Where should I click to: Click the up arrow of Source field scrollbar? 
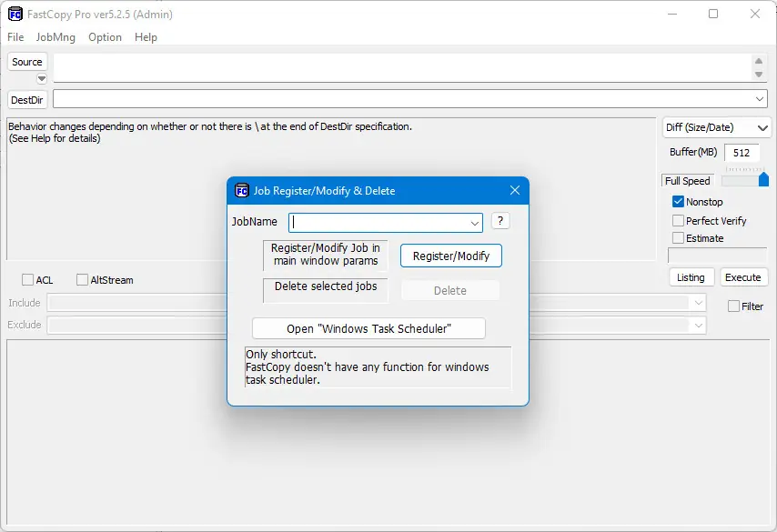759,62
